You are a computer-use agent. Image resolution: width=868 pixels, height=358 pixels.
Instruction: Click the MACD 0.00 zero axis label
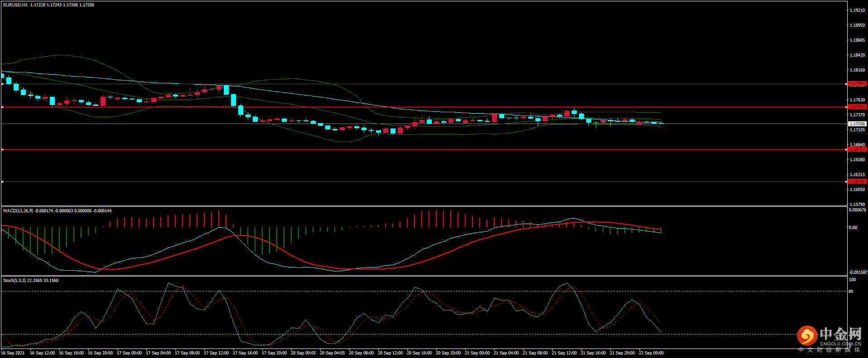click(x=853, y=228)
